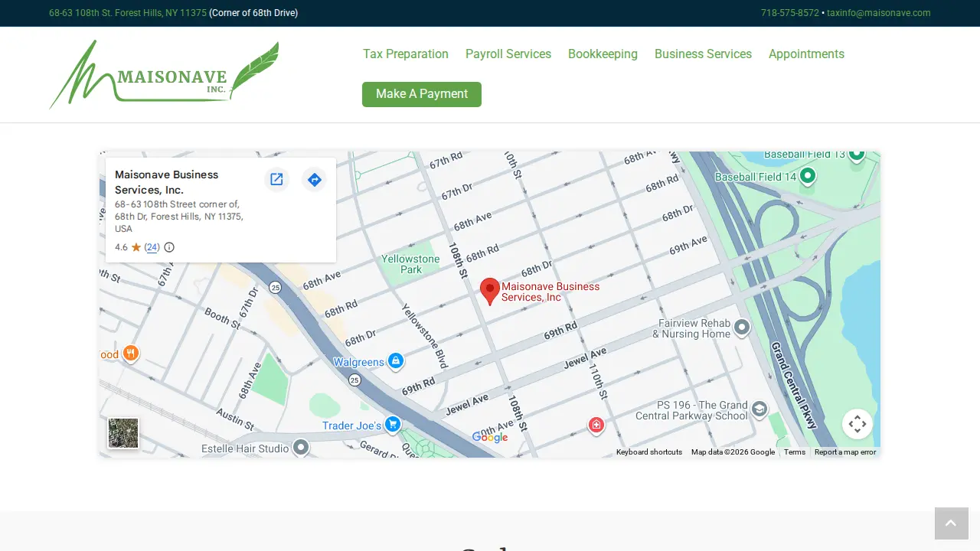Select the Trader Joe's shopping cart marker
The width and height of the screenshot is (980, 551).
(393, 425)
